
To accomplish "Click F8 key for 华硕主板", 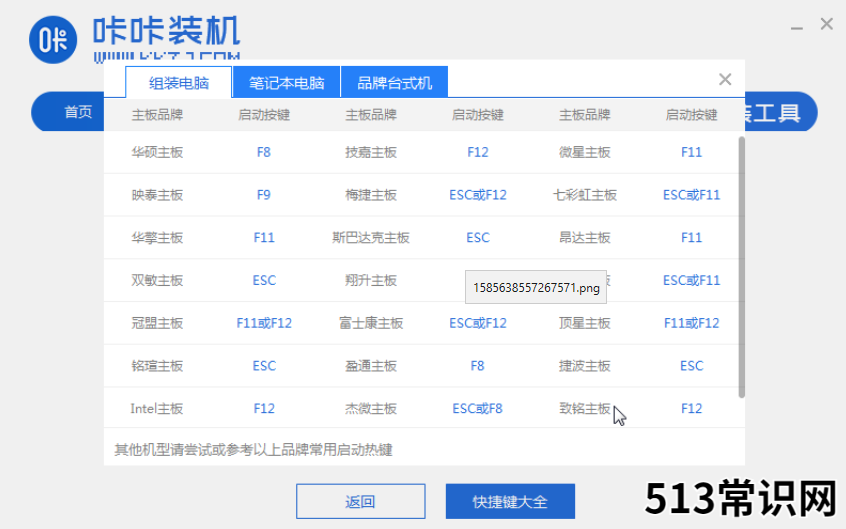I will (x=264, y=152).
